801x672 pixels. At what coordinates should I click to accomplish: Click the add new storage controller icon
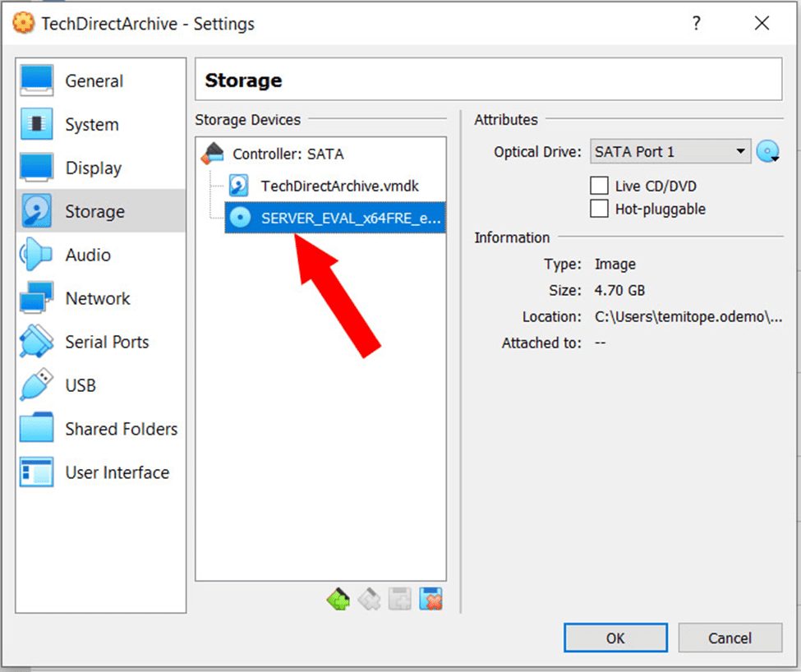pyautogui.click(x=338, y=599)
